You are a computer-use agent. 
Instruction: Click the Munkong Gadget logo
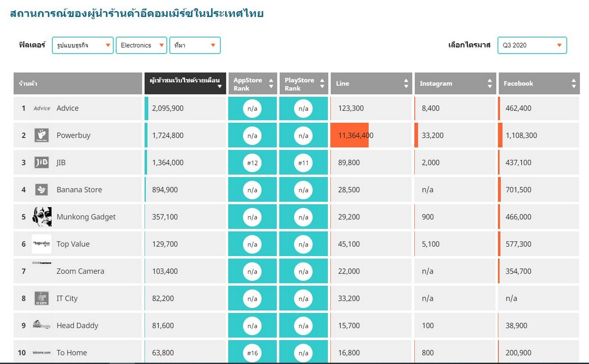coord(42,217)
